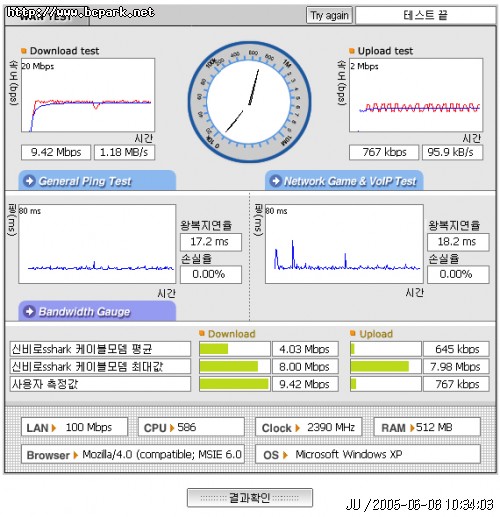This screenshot has height=517, width=500.
Task: Click the orange bullet beside Download test
Action: click(24, 51)
